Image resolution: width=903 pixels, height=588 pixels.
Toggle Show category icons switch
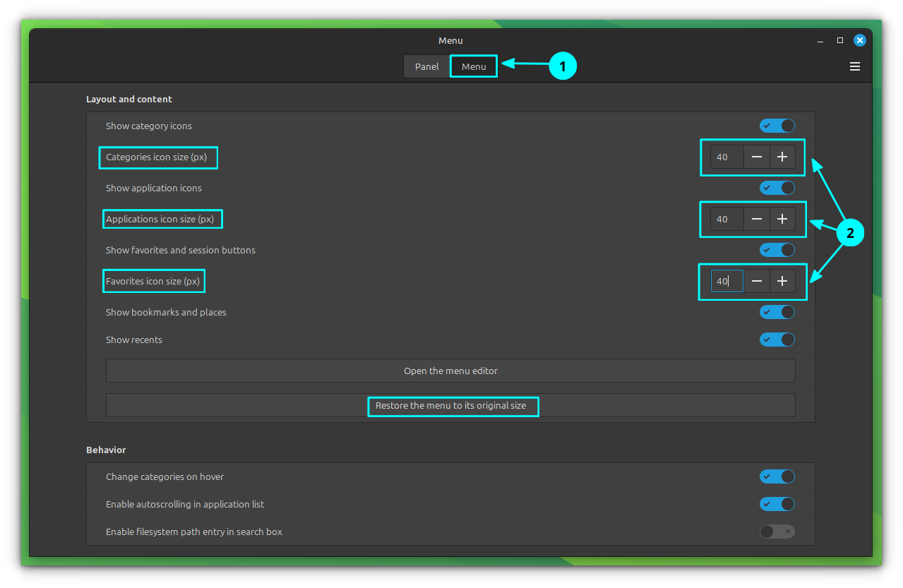(x=777, y=126)
